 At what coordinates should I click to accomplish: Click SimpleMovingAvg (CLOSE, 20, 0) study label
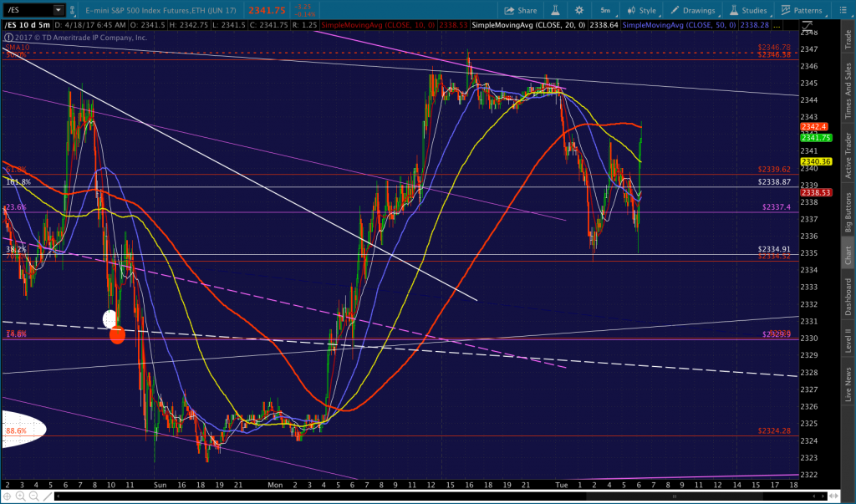(x=527, y=25)
